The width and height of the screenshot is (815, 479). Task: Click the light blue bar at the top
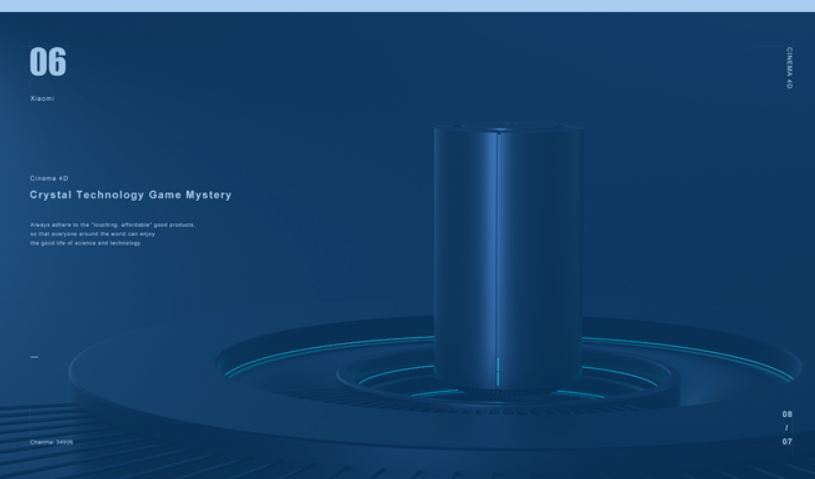[x=407, y=5]
